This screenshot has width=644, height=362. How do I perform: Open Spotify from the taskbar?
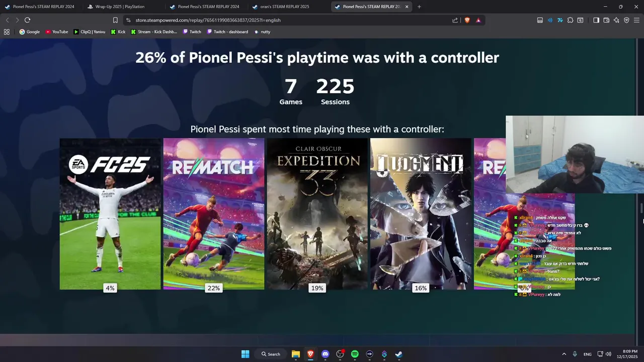click(355, 354)
